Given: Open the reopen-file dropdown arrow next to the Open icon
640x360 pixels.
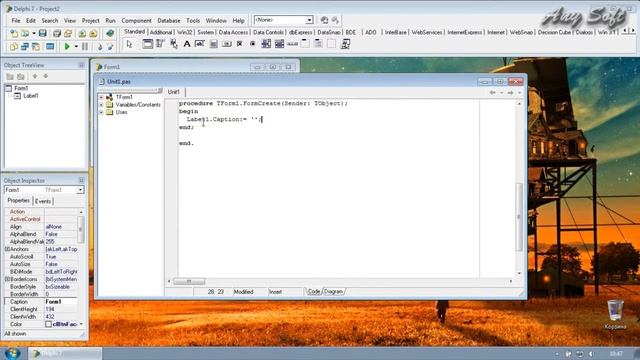Looking at the screenshot, I should [33, 33].
